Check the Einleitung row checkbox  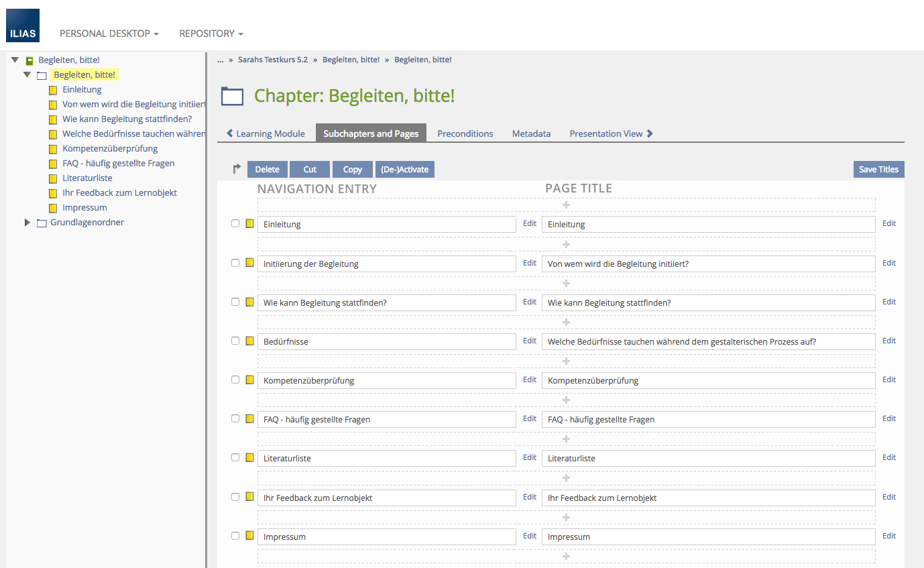pos(235,223)
